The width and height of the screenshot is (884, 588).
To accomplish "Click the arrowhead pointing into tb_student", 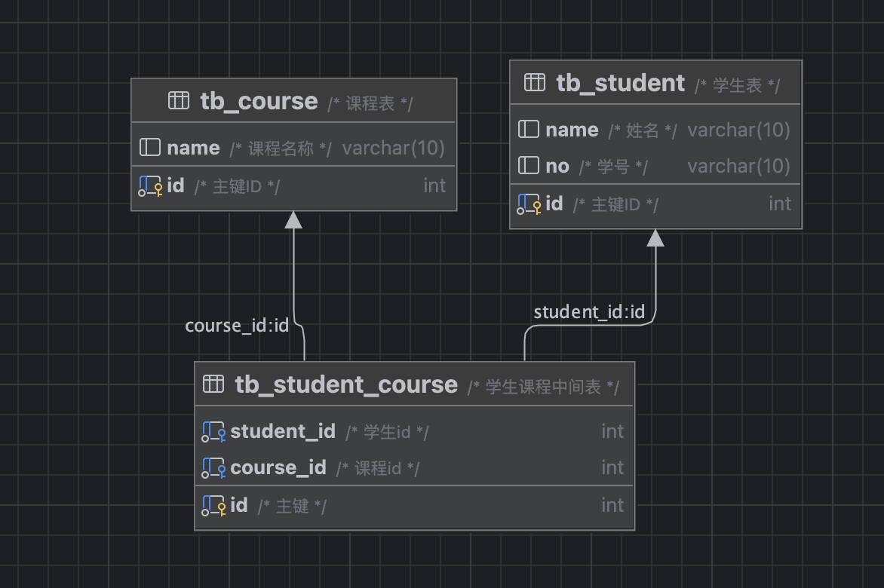I will click(655, 237).
